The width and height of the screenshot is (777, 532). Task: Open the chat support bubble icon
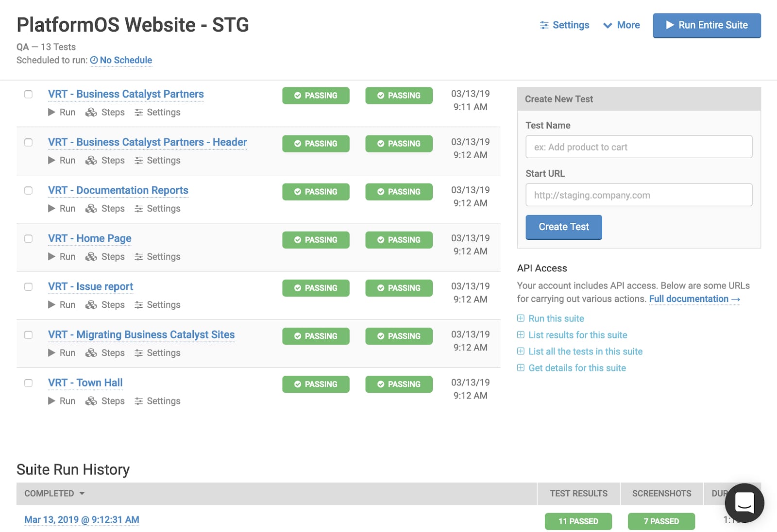pyautogui.click(x=744, y=503)
